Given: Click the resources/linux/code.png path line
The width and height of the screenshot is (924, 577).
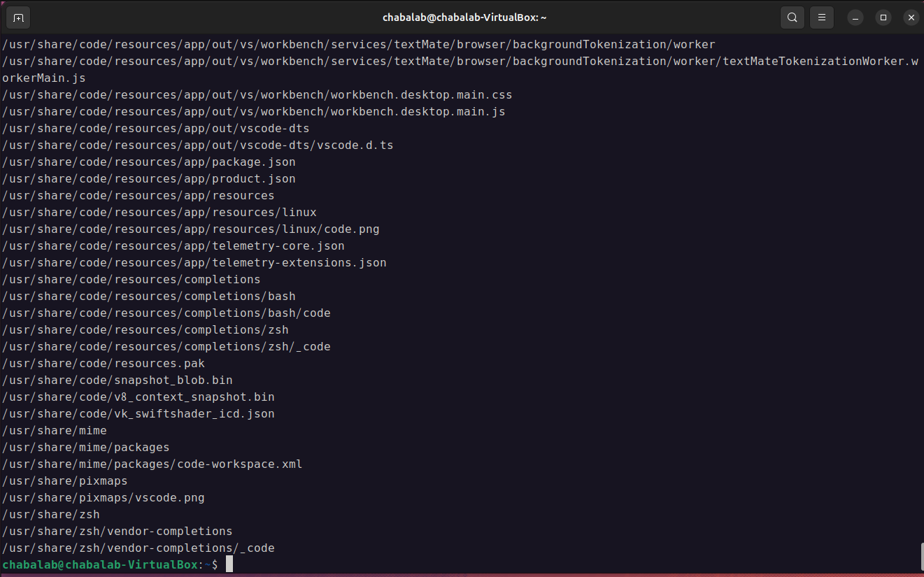Looking at the screenshot, I should click(x=190, y=229).
